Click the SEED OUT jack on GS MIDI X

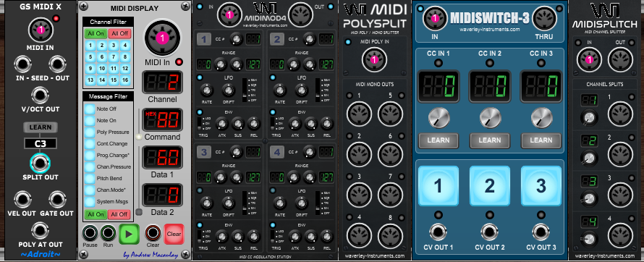[57, 65]
